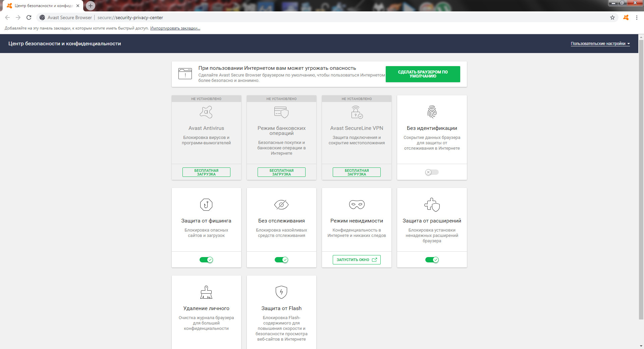Click the Защита от фишинга title text
Viewport: 644px width, 349px height.
pyautogui.click(x=206, y=221)
